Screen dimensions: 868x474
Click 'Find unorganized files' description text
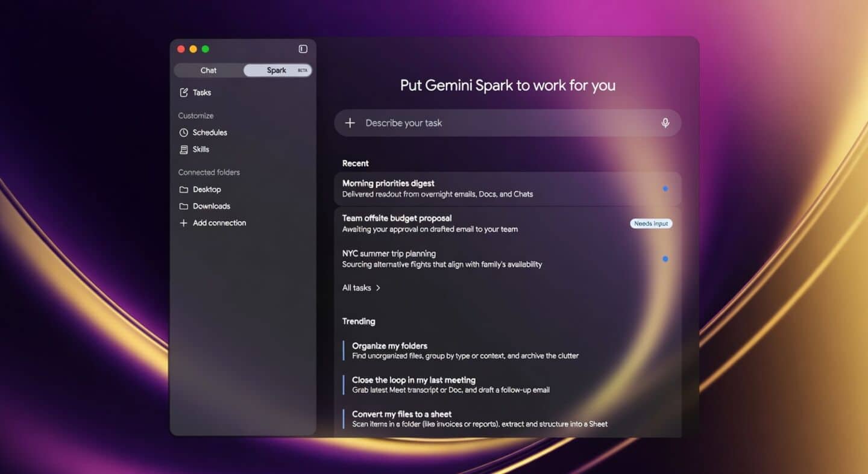click(465, 356)
